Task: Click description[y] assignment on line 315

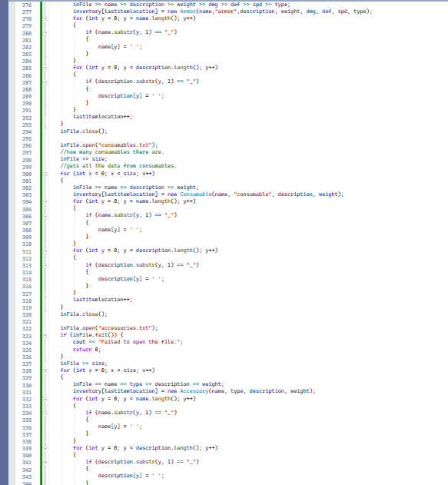Action: coord(131,279)
